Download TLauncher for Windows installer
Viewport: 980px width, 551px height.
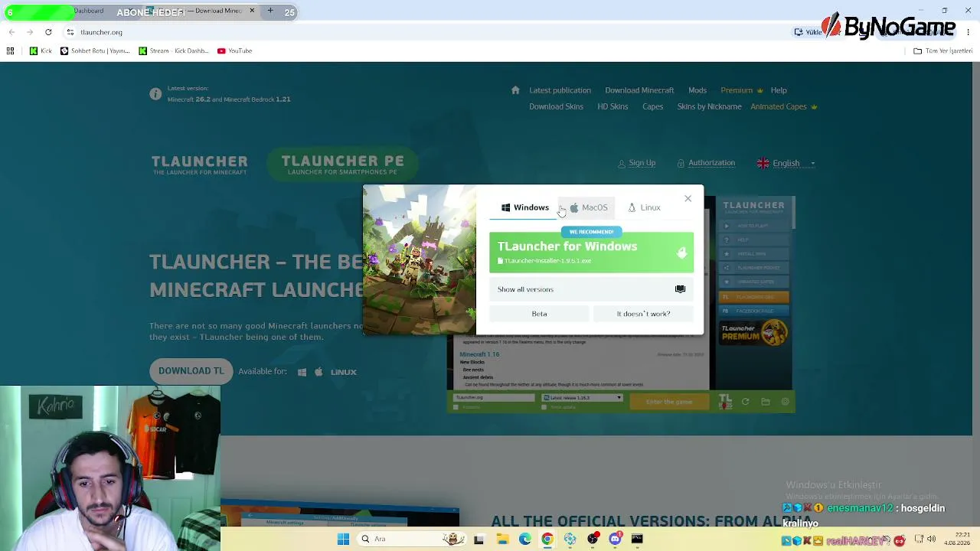pyautogui.click(x=591, y=253)
